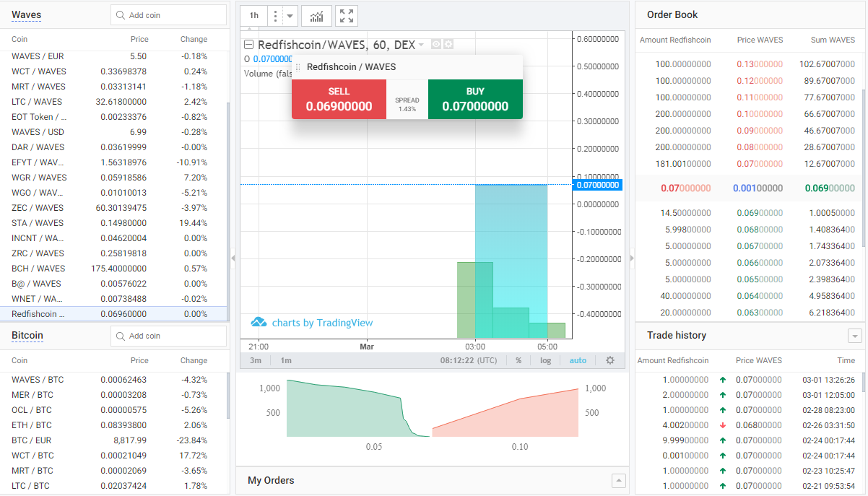Screen dimensions: 868x496
Task: Expand the Trade history options dropdown
Action: pyautogui.click(x=855, y=336)
